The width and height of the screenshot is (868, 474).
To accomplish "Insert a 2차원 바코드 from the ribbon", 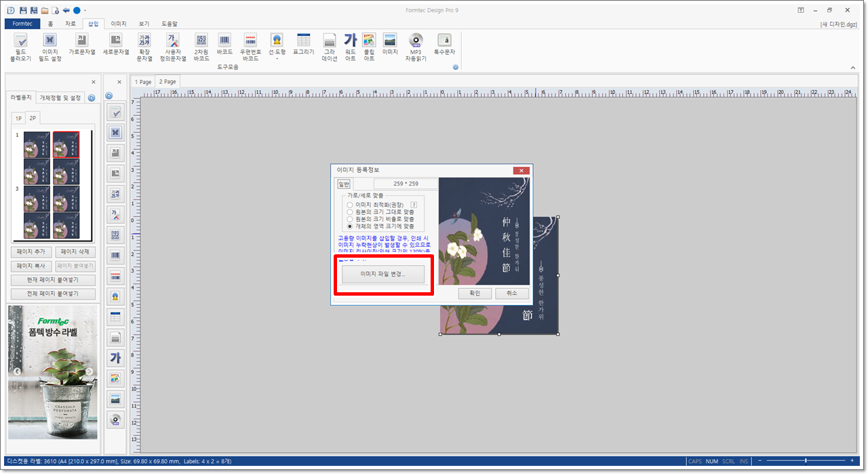I will point(201,47).
